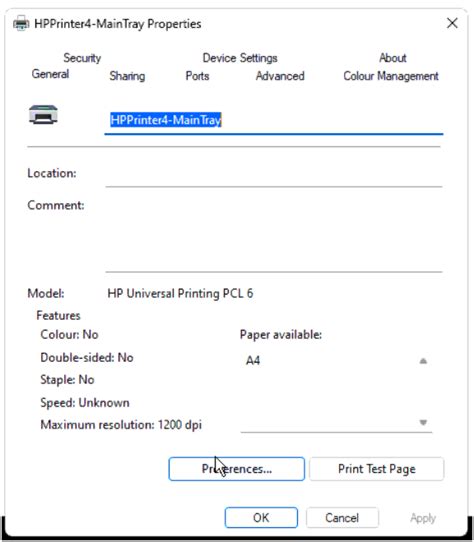Viewport: 474px width, 542px height.
Task: Click the Speed: Unknown text
Action: pyautogui.click(x=85, y=403)
